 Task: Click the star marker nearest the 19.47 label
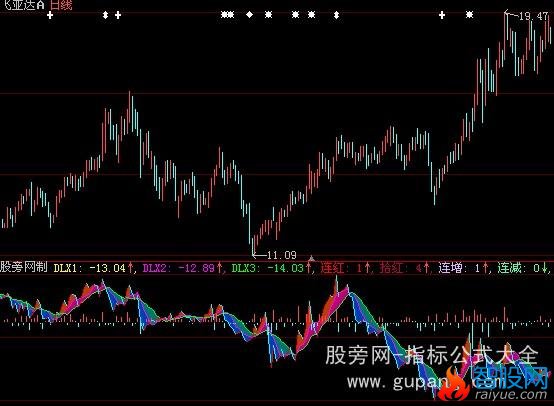click(x=469, y=15)
